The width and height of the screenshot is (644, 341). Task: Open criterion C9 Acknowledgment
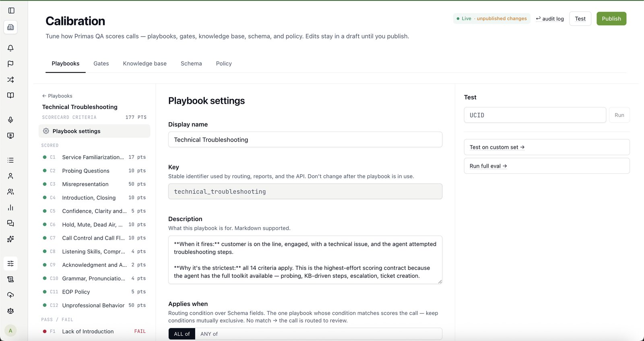94,265
